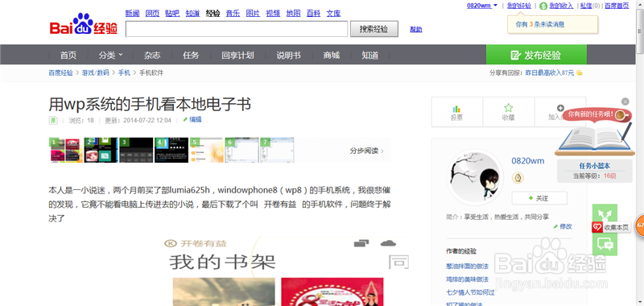Screen dimensions: 644x306
Task: Click the favorite (收藏) star icon
Action: coord(508,108)
